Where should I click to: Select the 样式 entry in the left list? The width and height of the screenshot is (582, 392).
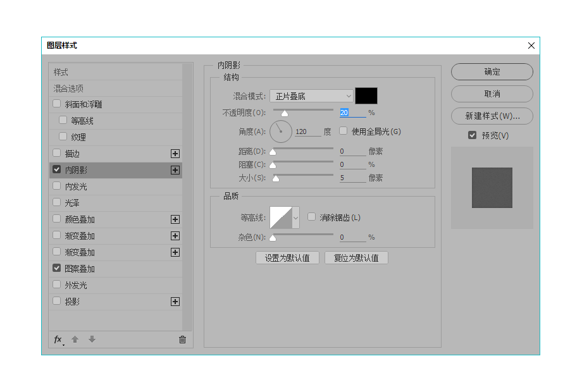point(115,72)
